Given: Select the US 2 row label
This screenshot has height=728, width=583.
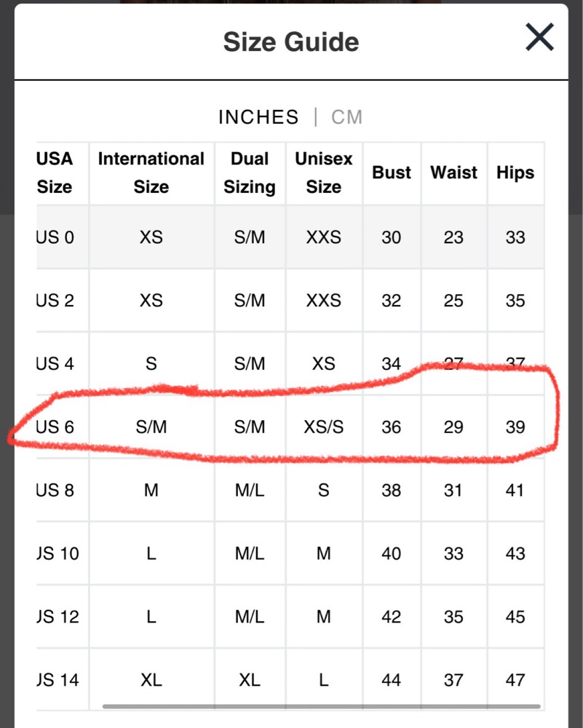Looking at the screenshot, I should (55, 301).
